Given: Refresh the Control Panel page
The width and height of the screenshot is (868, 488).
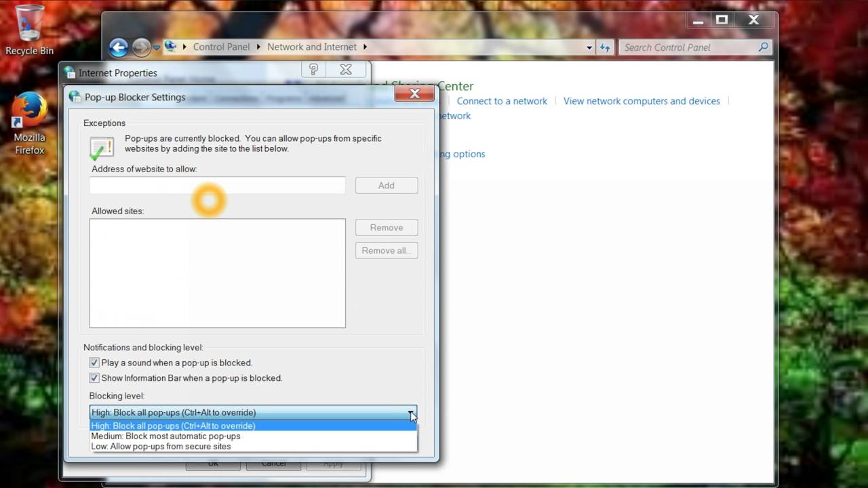Looking at the screenshot, I should [604, 47].
